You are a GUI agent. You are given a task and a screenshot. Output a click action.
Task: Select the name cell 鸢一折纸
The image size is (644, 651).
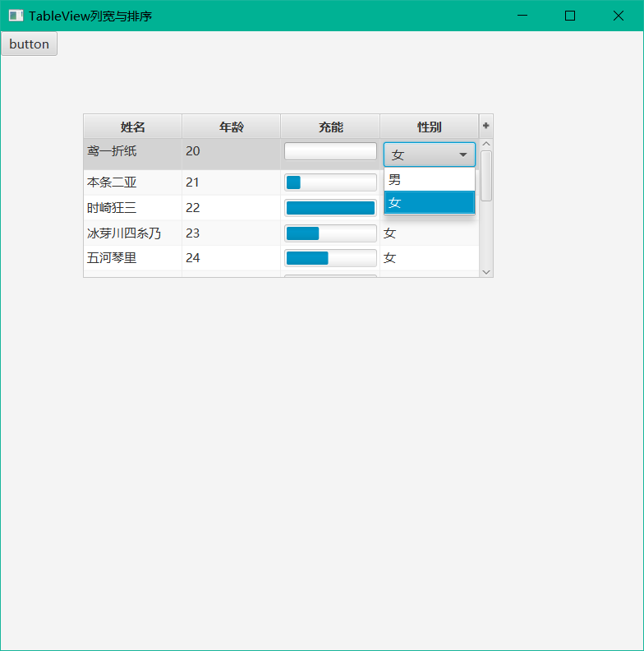[x=132, y=154]
